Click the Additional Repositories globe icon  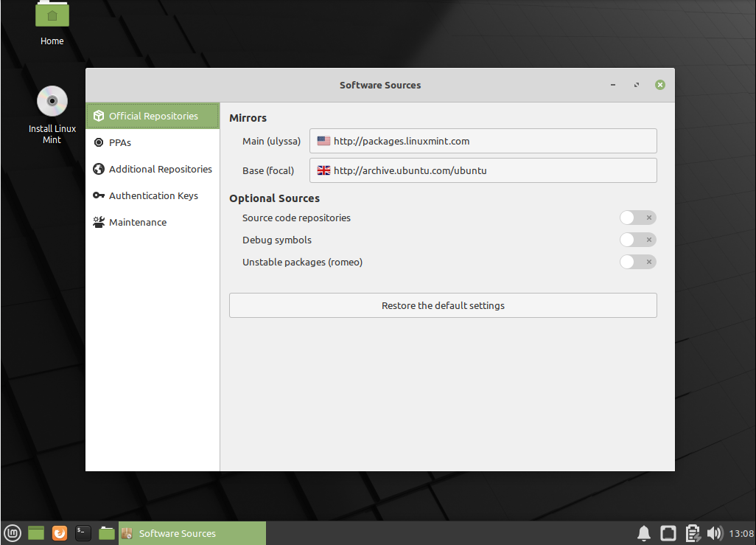[99, 169]
